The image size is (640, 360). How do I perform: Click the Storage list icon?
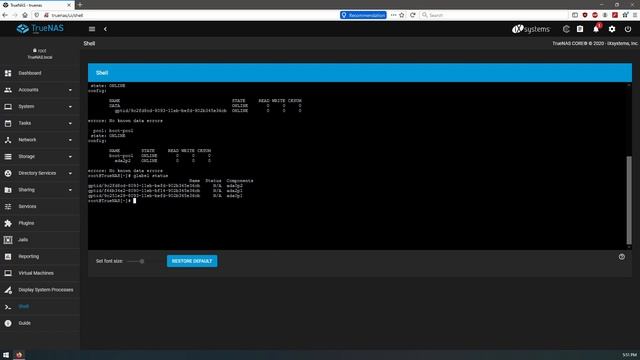[x=8, y=157]
